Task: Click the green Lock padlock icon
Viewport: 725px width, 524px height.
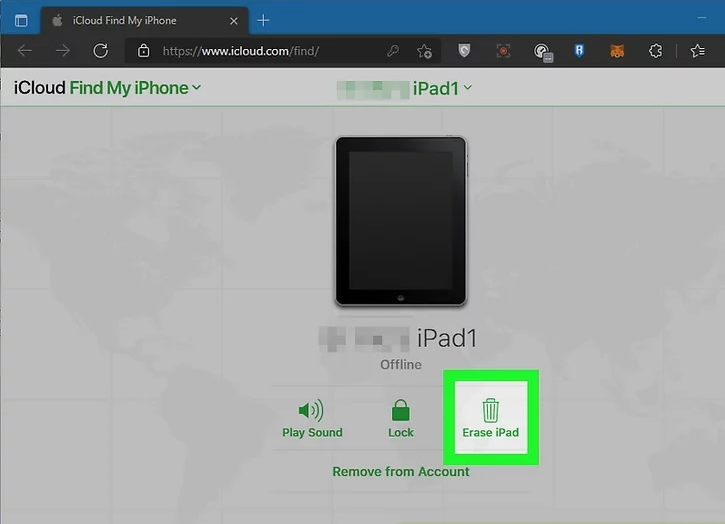Action: (x=400, y=410)
